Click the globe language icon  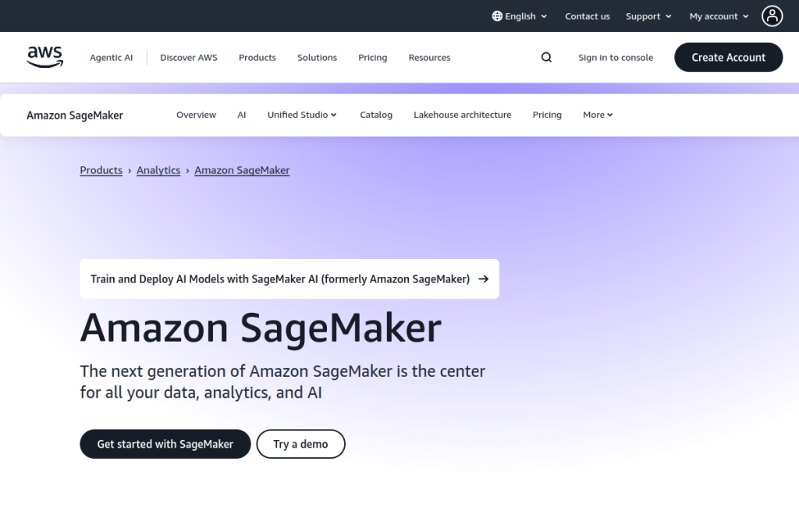497,16
